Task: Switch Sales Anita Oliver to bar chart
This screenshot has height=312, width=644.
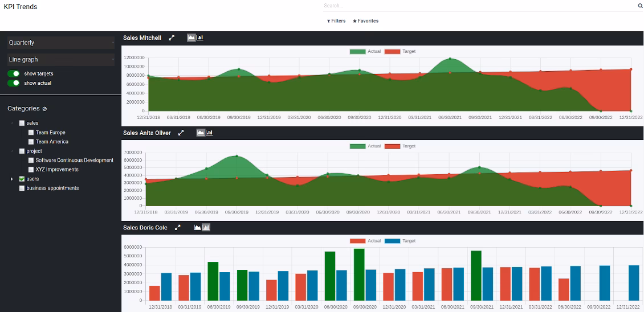Action: point(210,133)
